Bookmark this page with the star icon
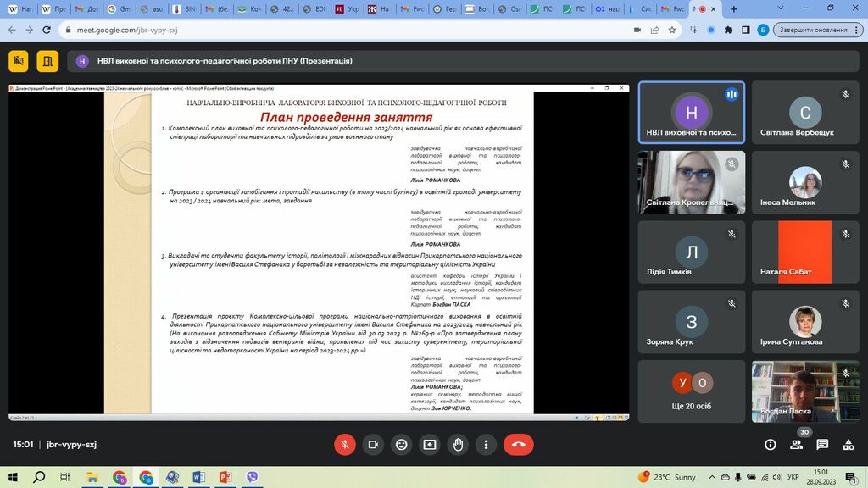Image resolution: width=868 pixels, height=488 pixels. pyautogui.click(x=672, y=30)
